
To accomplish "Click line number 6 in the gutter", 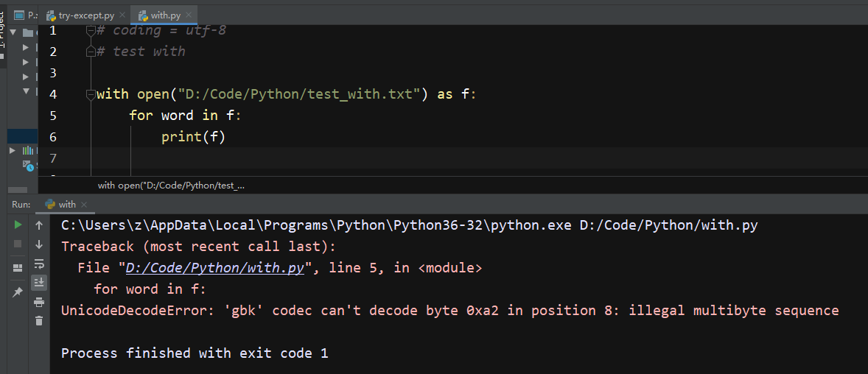I will pyautogui.click(x=52, y=137).
